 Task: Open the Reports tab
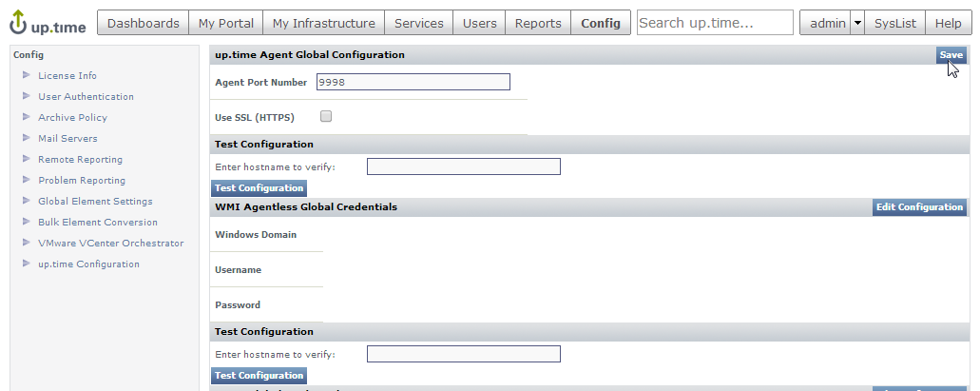click(537, 23)
